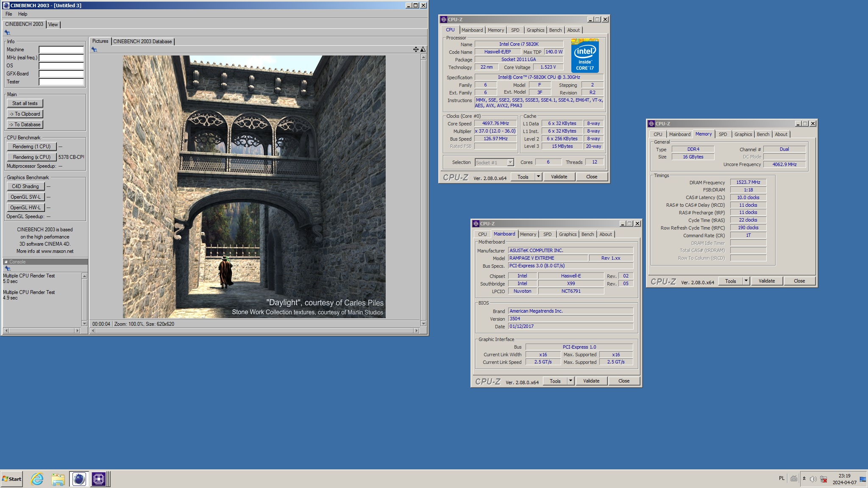Image resolution: width=868 pixels, height=488 pixels.
Task: Click the Cinebench title bar icon
Action: [x=6, y=6]
